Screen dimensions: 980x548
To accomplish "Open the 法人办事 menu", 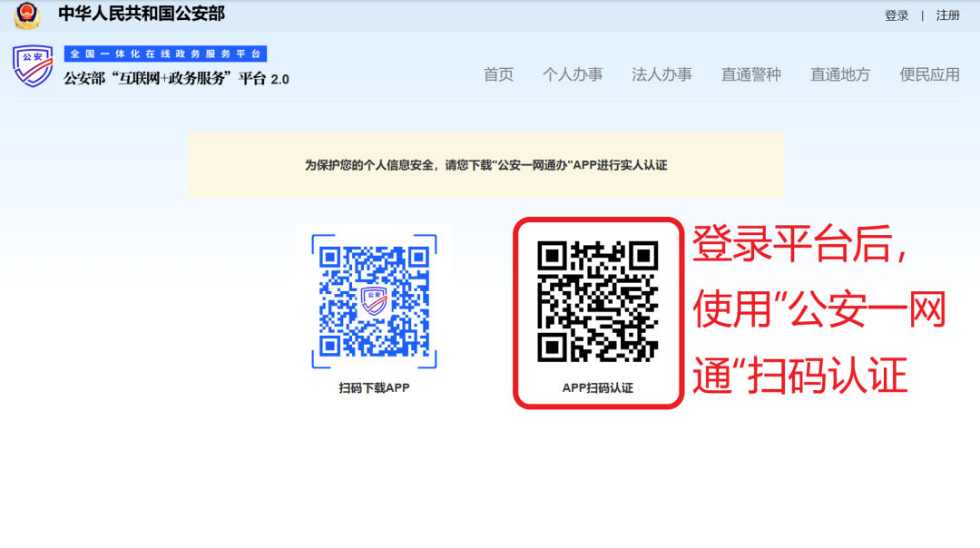I will click(x=661, y=75).
